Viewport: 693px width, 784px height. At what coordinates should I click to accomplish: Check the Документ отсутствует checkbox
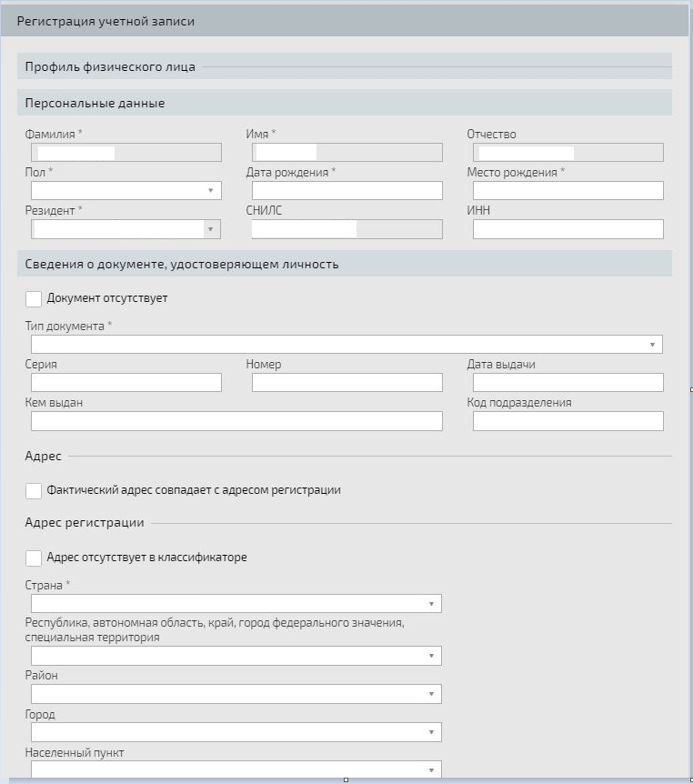(x=34, y=299)
